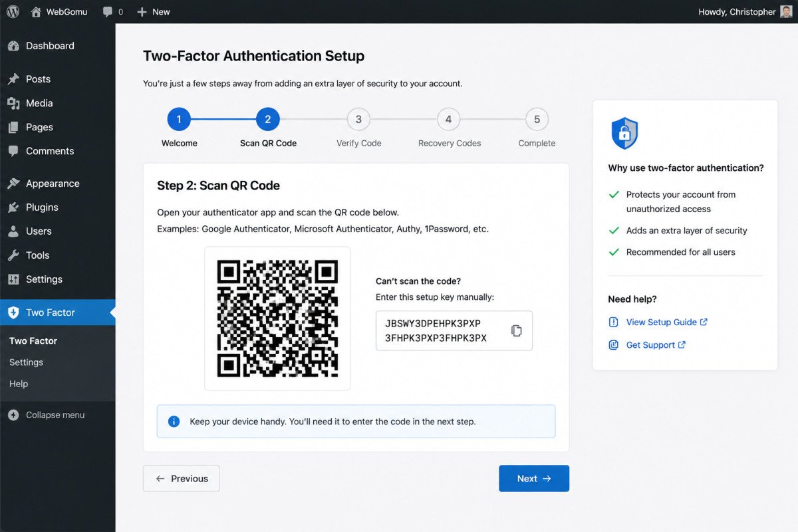Viewport: 798px width, 532px height.
Task: Click the Setup Guide document icon
Action: [x=614, y=323]
